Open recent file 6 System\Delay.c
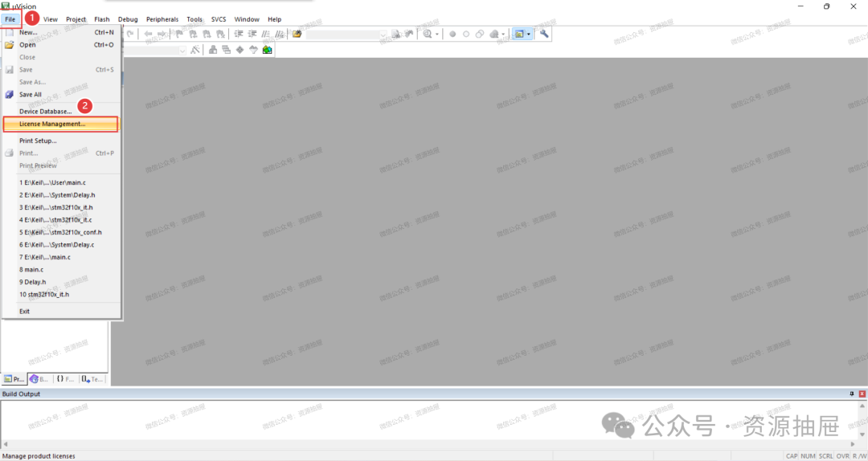This screenshot has height=461, width=868. coord(61,245)
